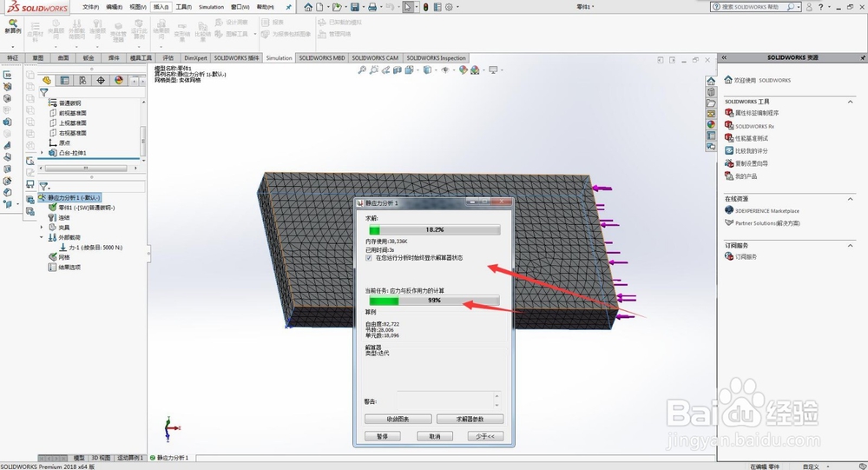The height and width of the screenshot is (470, 868).
Task: Click the SOLIDWORKS Resources home icon in task pane
Action: click(x=712, y=81)
